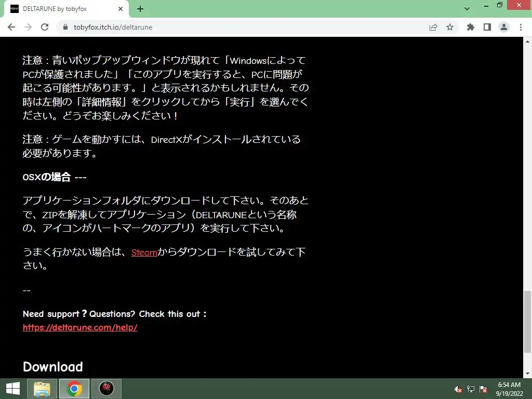Close the Chrome window
Image resolution: width=532 pixels, height=399 pixels.
coord(519,5)
